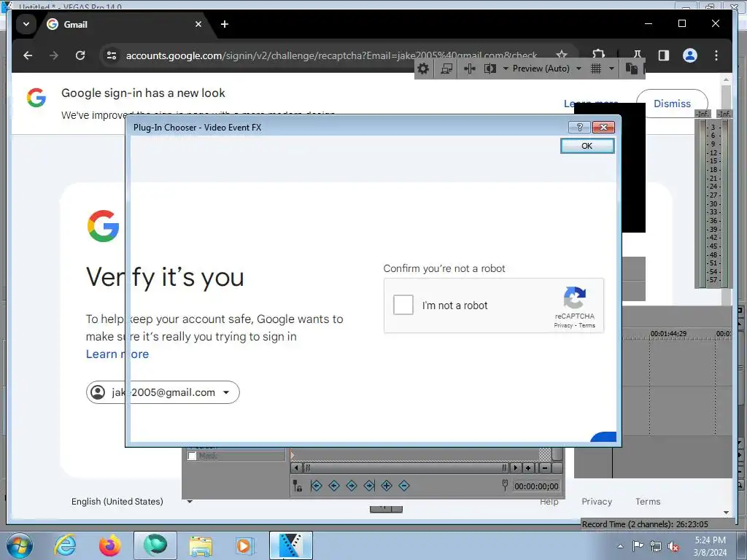Image resolution: width=747 pixels, height=560 pixels.
Task: Jump to first keyframe
Action: coord(317,486)
